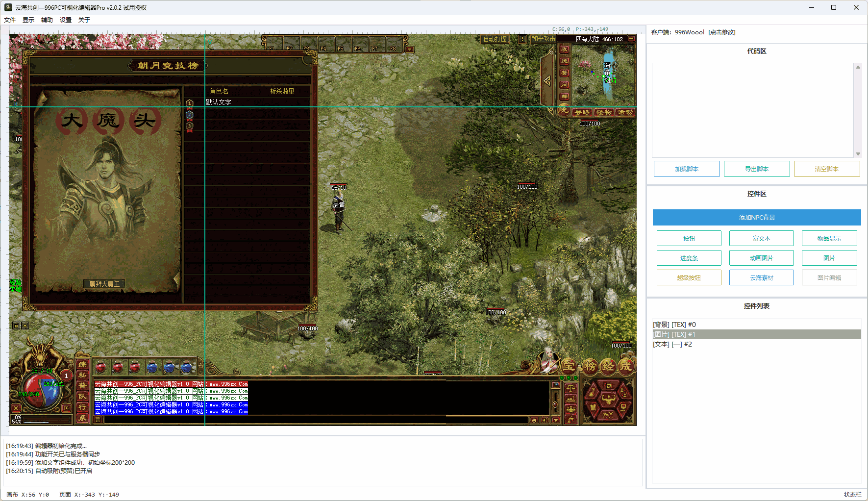Open the 云海素材 library
868x501 pixels.
coord(762,278)
